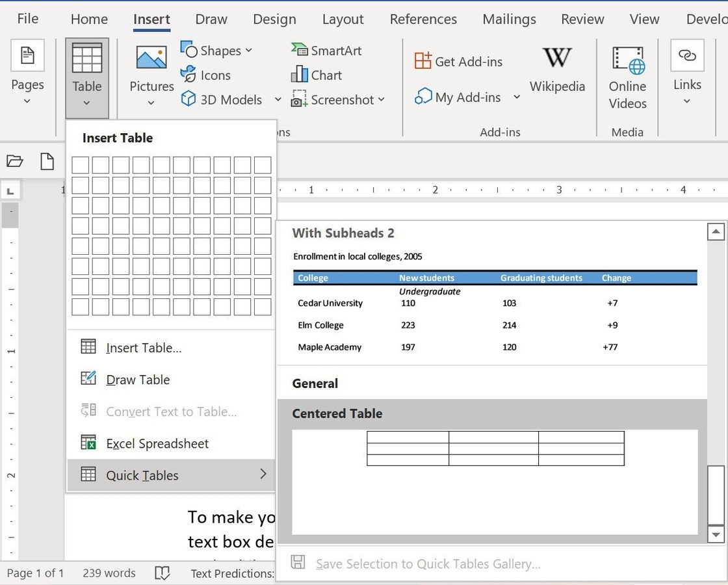Open the Shapes dropdown
This screenshot has height=585, width=728.
point(218,50)
